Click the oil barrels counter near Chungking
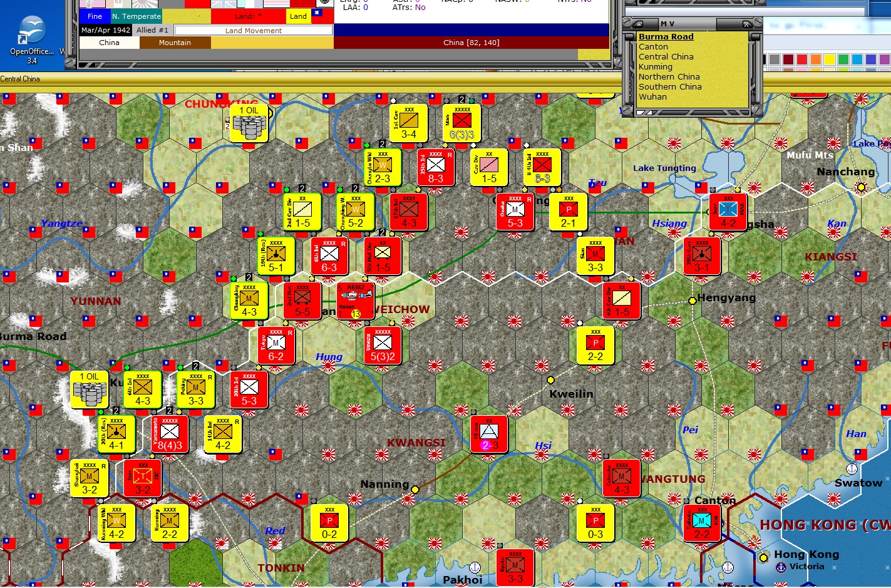This screenshot has width=891, height=588. (249, 123)
